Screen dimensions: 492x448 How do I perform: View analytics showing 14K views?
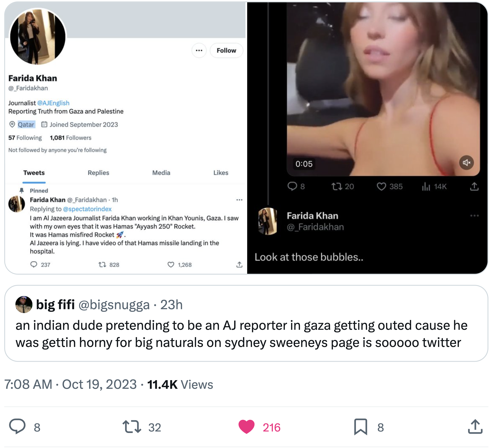tap(426, 187)
